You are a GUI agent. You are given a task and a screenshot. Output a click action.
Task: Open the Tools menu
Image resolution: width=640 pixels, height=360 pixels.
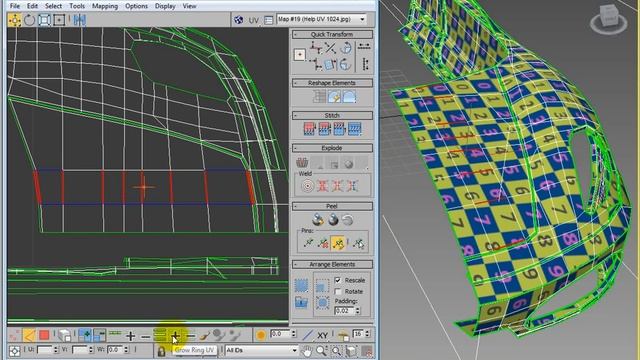click(x=77, y=6)
